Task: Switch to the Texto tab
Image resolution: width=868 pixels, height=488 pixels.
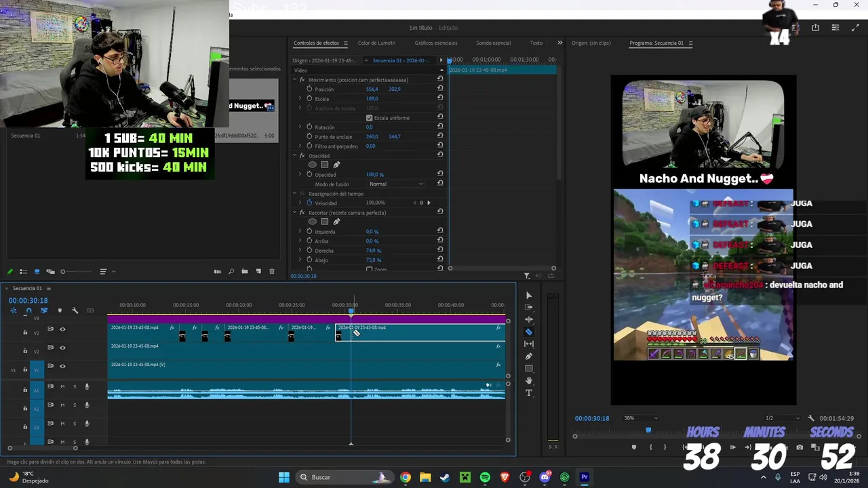Action: pos(536,43)
